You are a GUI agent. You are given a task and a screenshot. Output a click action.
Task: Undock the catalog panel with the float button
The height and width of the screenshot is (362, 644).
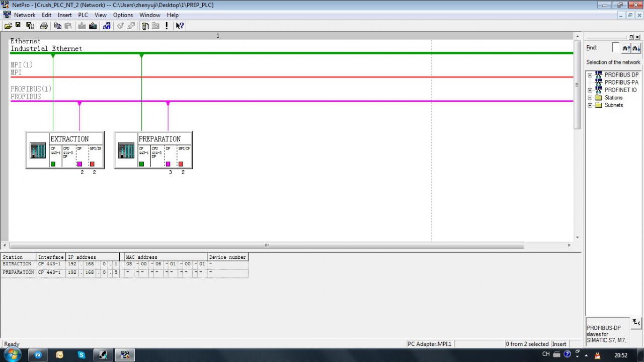[x=632, y=37]
